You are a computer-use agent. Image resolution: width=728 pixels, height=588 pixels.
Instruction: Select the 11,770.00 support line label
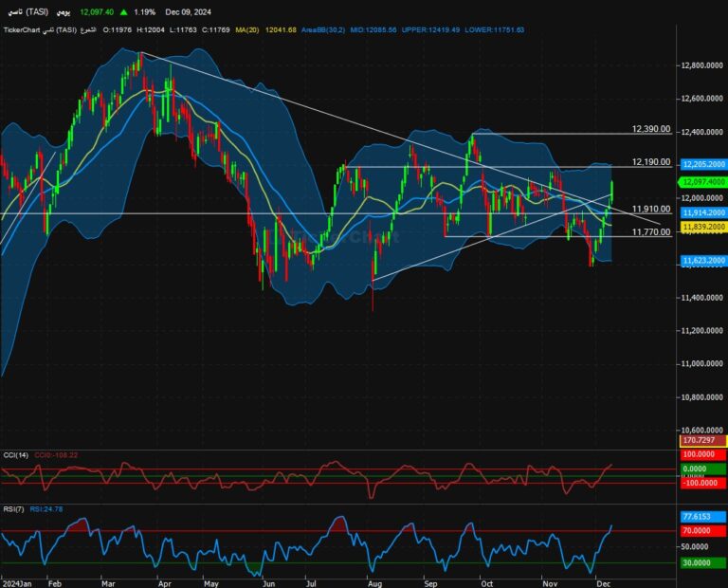point(651,231)
